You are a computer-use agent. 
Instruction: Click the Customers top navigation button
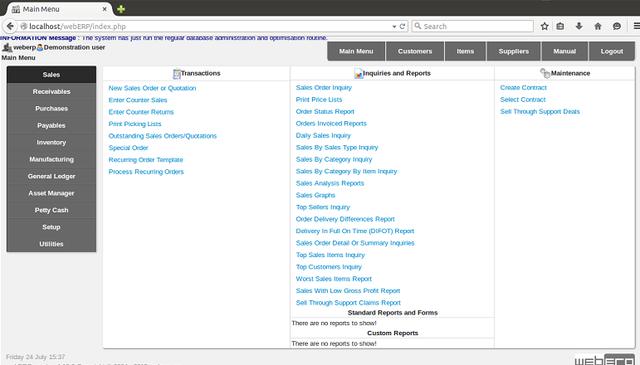(x=415, y=51)
